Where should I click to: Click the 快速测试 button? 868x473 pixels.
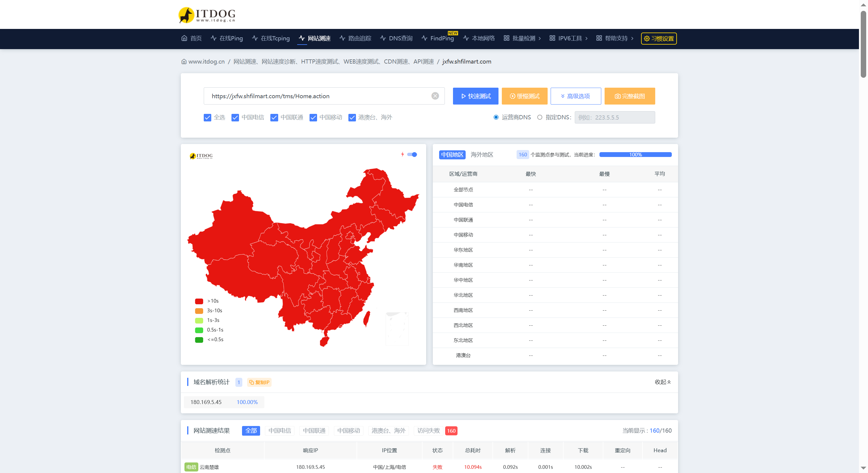pyautogui.click(x=476, y=96)
